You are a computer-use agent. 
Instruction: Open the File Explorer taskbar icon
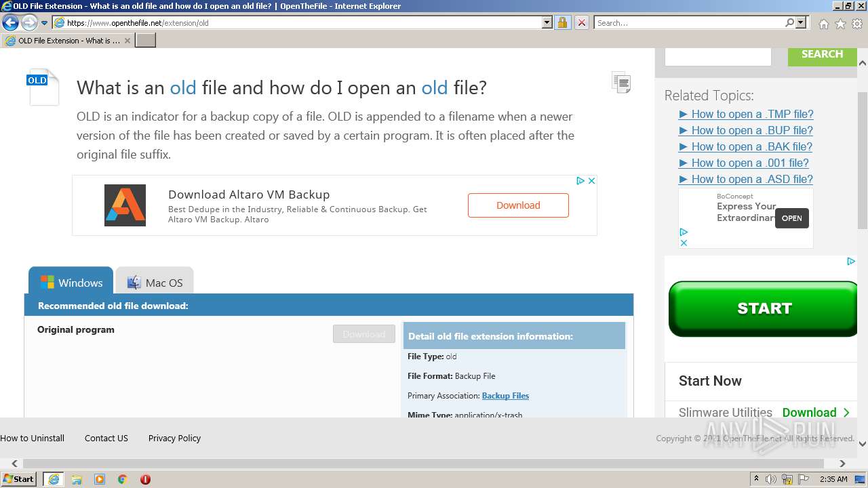point(77,479)
